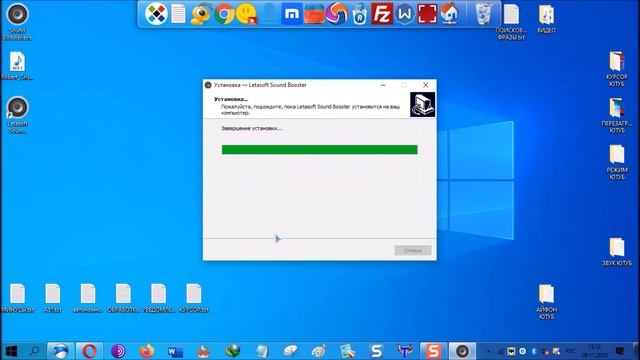Close the Sound Booster installer window
This screenshot has height=360, width=640.
[426, 85]
